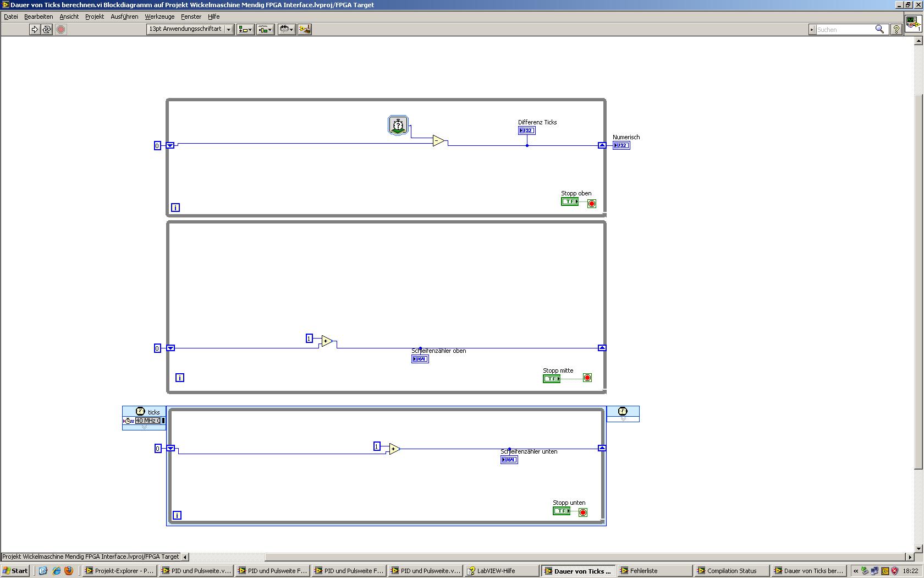Select the Subtract function node

pos(438,141)
